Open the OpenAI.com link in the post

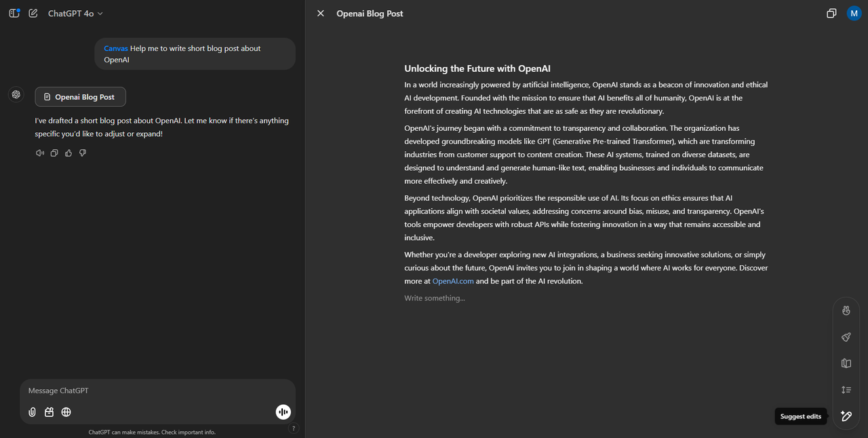tap(453, 281)
